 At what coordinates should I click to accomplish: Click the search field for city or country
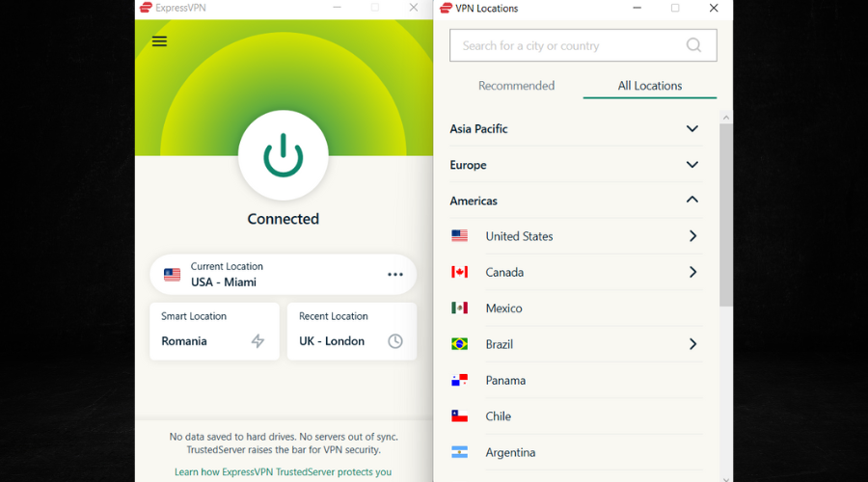583,45
